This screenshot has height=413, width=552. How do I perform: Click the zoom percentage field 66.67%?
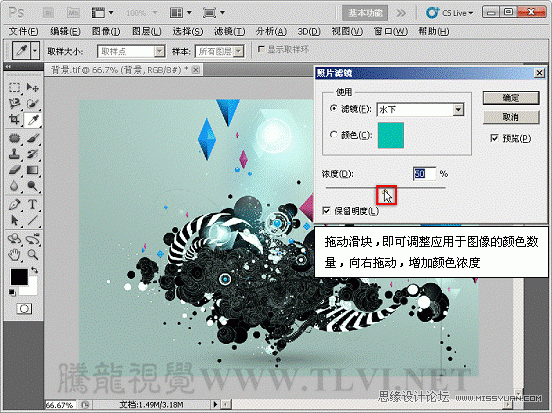tap(60, 405)
